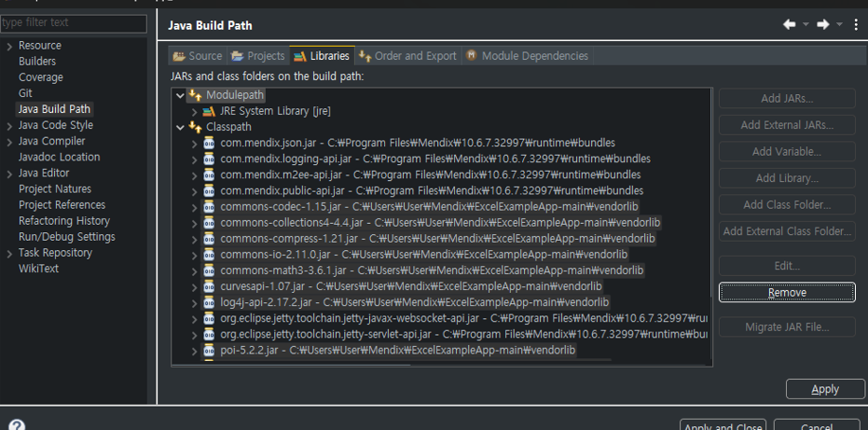868x430 pixels.
Task: Open the view menu three-dots icon
Action: coord(856,24)
